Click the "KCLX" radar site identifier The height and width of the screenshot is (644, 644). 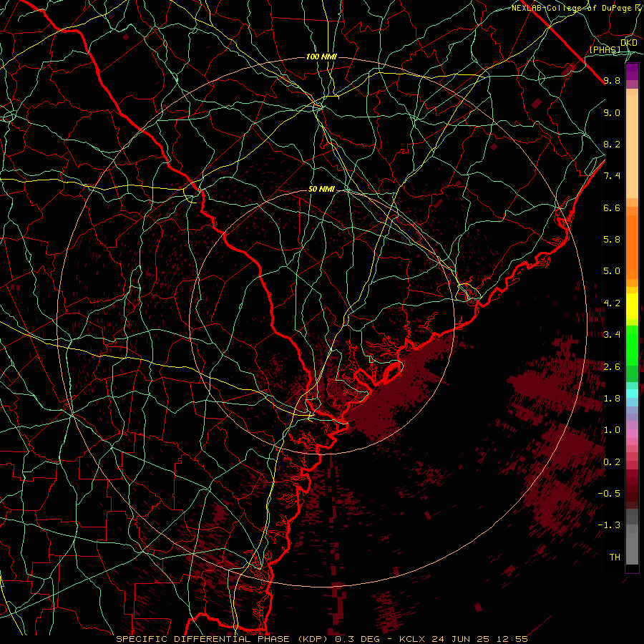point(413,639)
